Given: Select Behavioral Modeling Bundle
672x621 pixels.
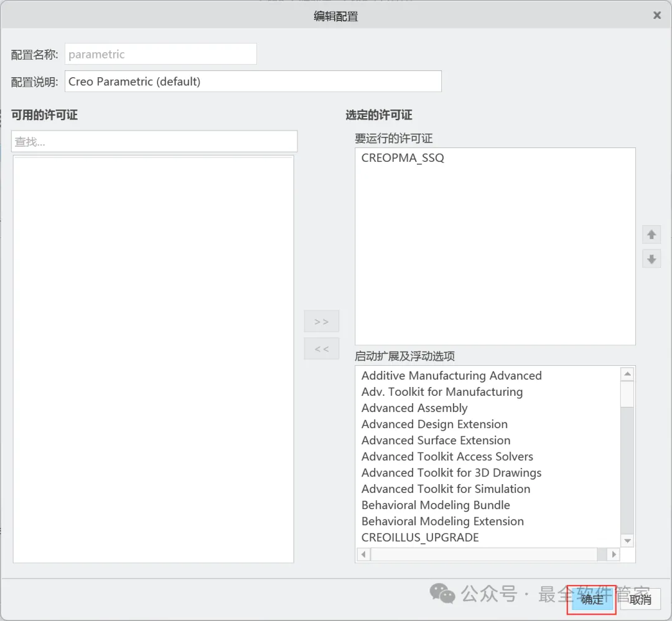Looking at the screenshot, I should 436,505.
